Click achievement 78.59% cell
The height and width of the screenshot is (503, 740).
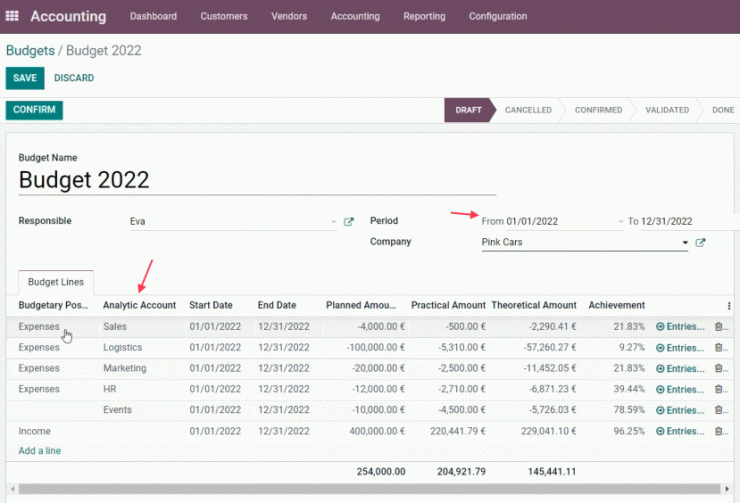coord(629,410)
